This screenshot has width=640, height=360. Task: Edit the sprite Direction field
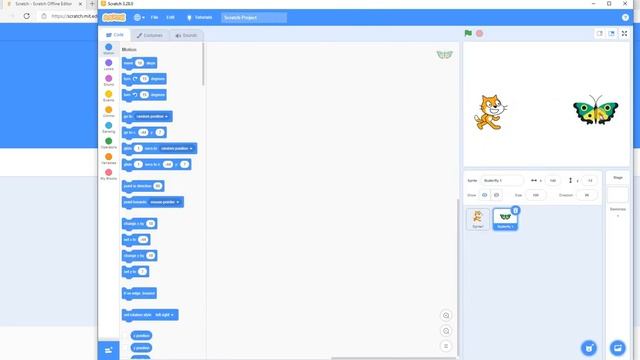[587, 195]
